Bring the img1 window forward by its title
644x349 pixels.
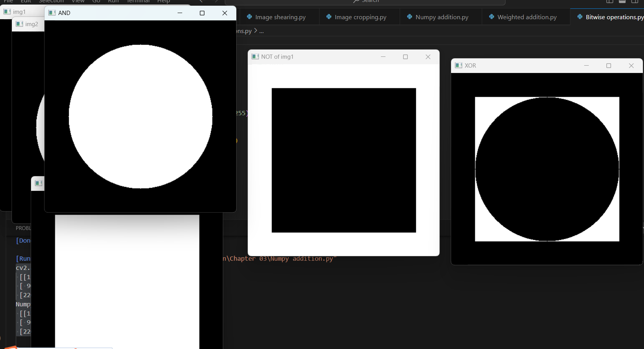[19, 12]
